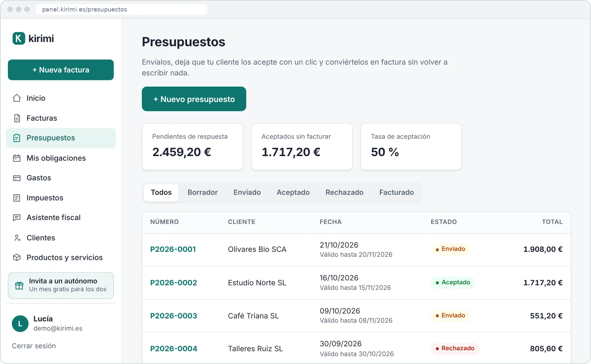The image size is (591, 364).
Task: Click the browser address bar
Action: coord(121,9)
